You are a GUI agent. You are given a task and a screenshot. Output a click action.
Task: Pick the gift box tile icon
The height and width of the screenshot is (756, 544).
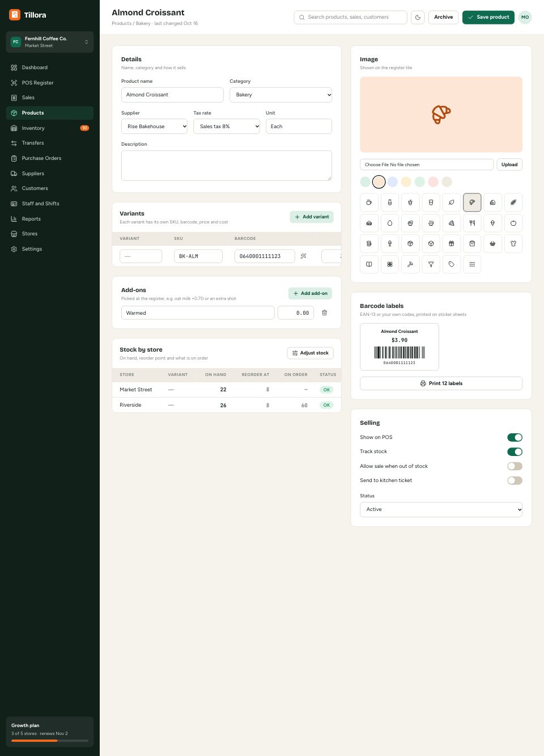452,243
